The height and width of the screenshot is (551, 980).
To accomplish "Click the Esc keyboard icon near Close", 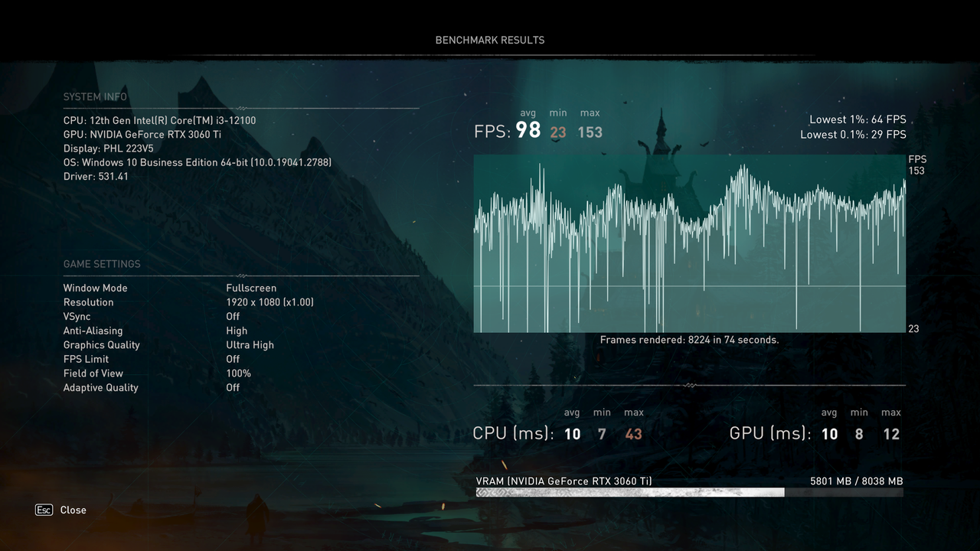I will coord(44,510).
